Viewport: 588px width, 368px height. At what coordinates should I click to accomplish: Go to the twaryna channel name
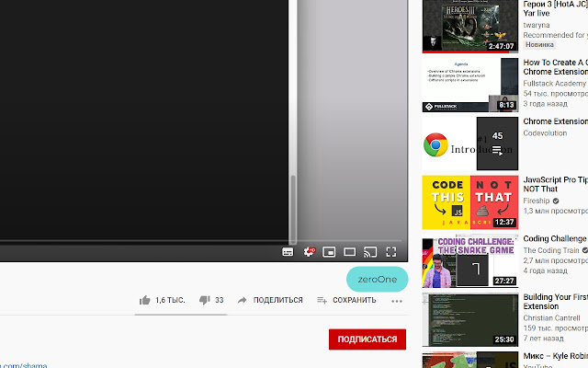tap(537, 25)
